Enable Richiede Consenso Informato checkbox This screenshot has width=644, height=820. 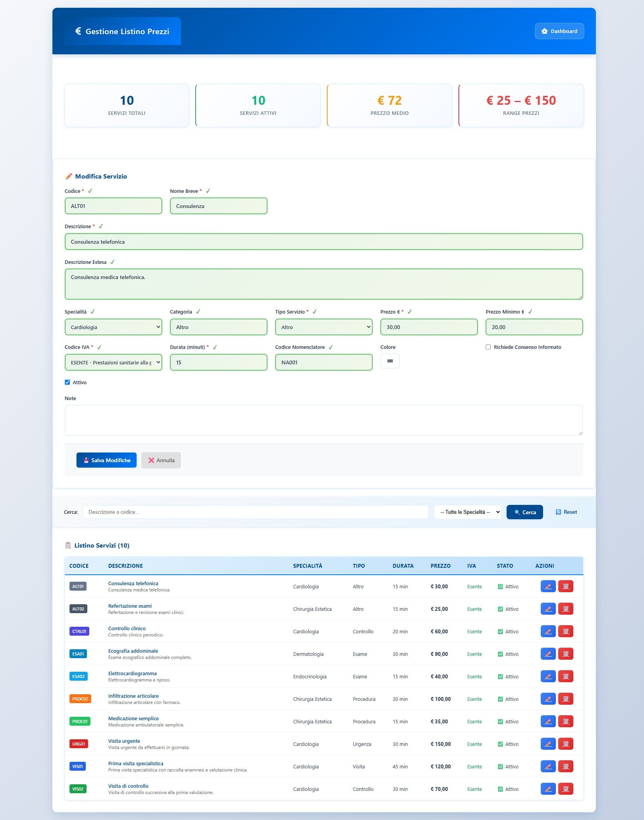(x=488, y=347)
